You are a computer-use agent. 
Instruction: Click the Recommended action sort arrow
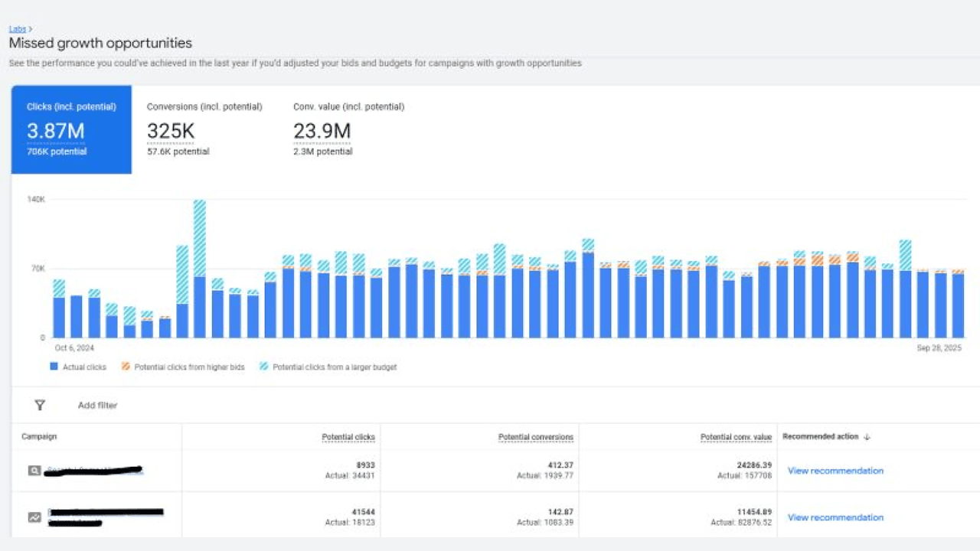tap(867, 437)
